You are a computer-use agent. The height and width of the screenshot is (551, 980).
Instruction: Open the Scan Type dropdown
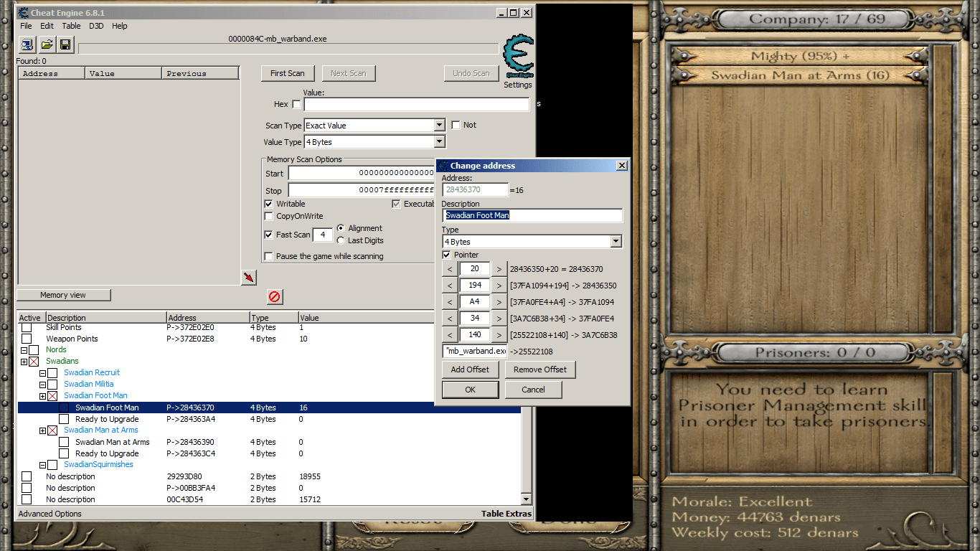[439, 125]
